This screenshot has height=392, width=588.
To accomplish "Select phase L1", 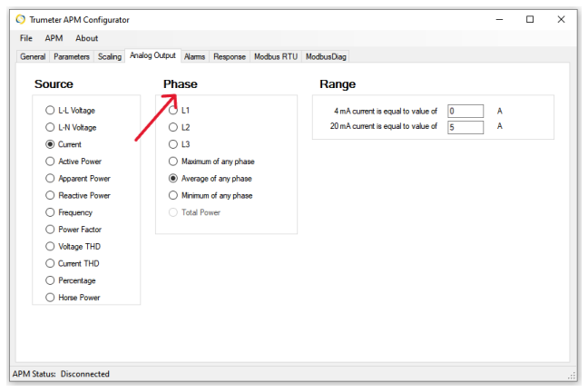I will coord(180,111).
